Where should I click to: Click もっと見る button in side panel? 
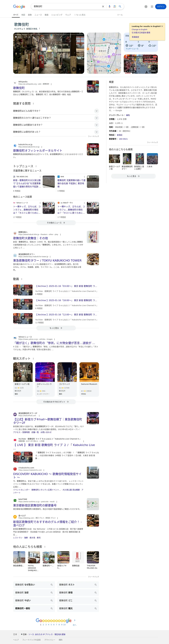[133, 176]
